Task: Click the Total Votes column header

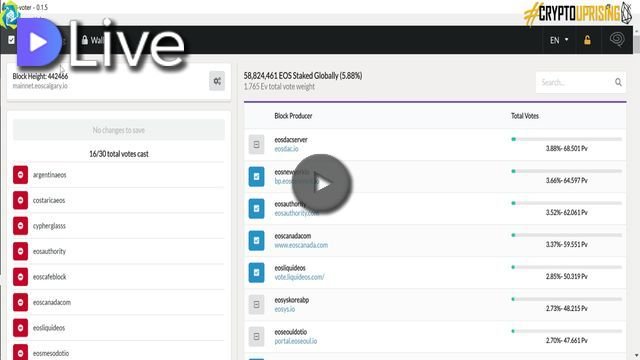Action: (x=524, y=116)
